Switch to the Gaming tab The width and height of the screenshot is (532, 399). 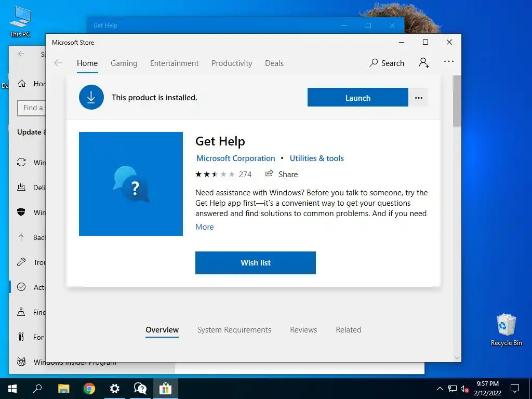coord(124,63)
